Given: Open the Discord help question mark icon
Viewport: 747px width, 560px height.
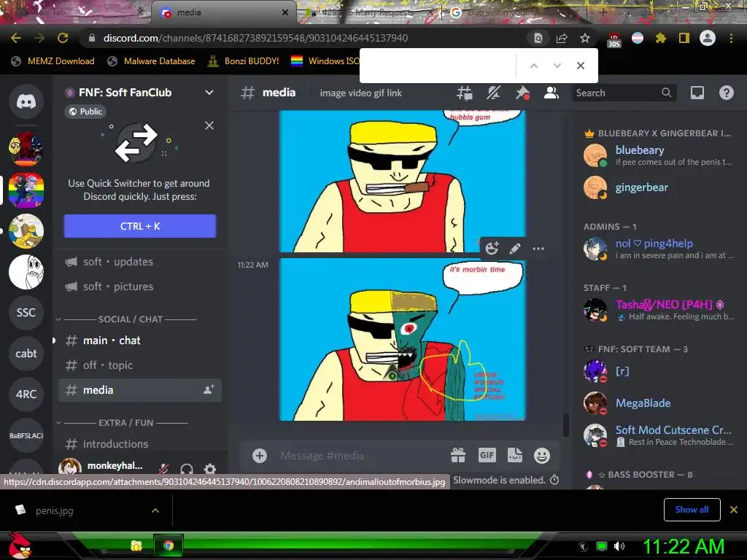Looking at the screenshot, I should tap(726, 93).
